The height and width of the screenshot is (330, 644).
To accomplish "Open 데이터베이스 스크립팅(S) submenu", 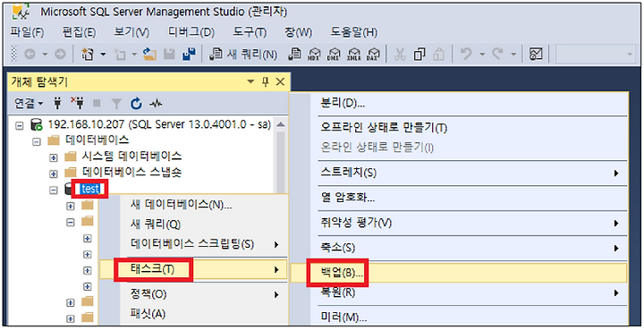I will (193, 244).
